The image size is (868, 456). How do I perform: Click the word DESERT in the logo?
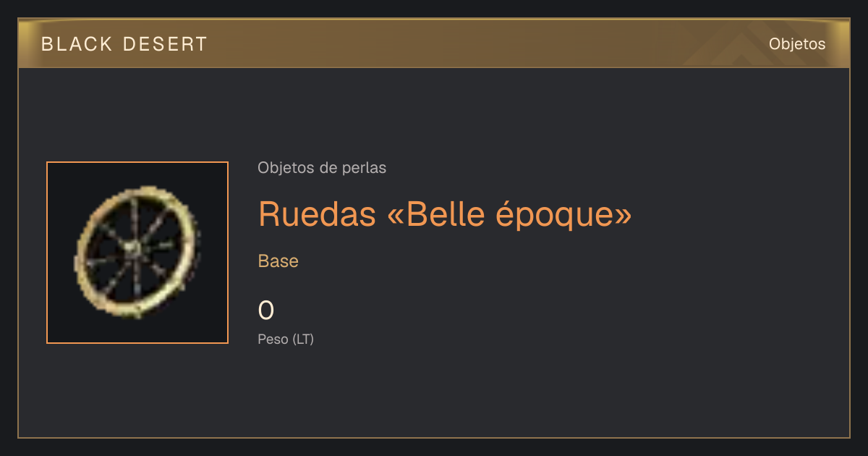point(166,44)
